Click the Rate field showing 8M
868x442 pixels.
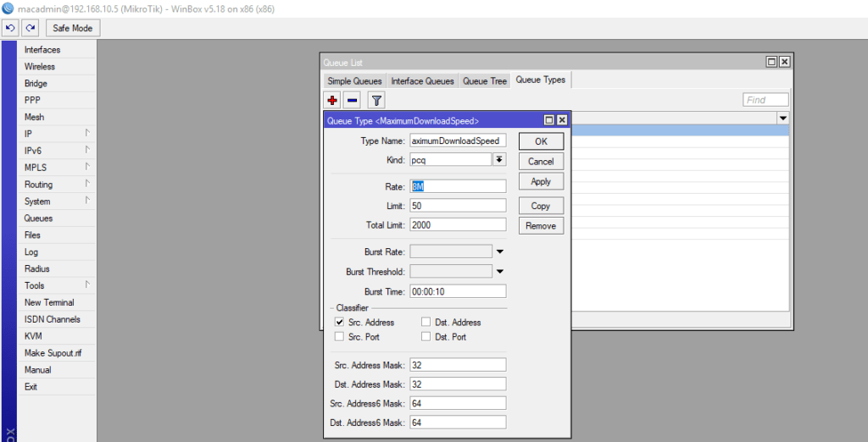point(458,186)
